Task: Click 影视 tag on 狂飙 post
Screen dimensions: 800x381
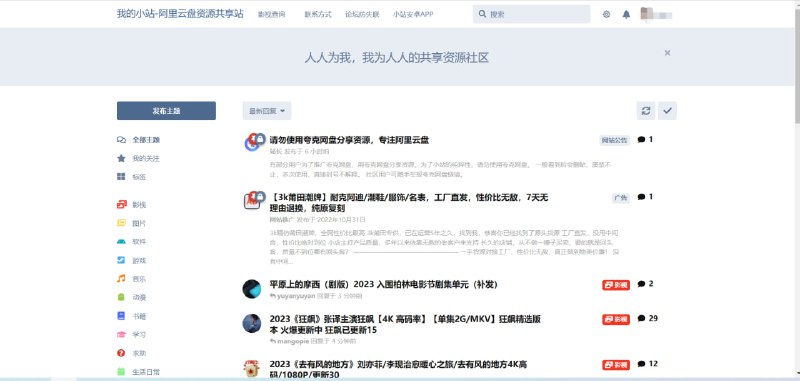Action: click(616, 319)
